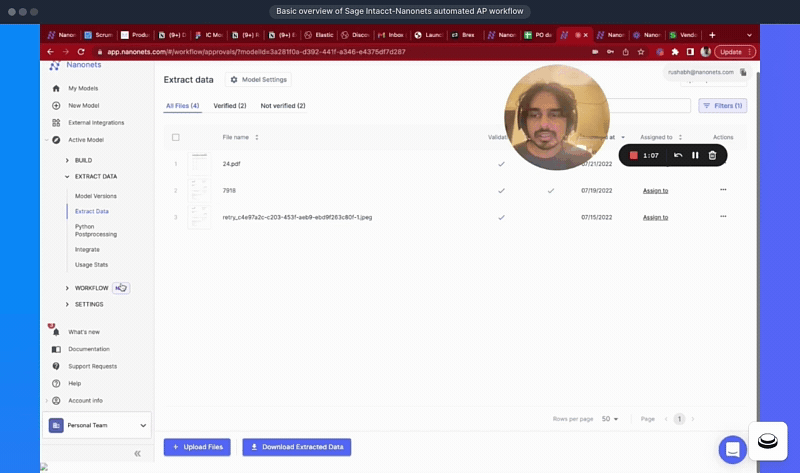Switch to the Not verified (2) tab

pos(283,105)
